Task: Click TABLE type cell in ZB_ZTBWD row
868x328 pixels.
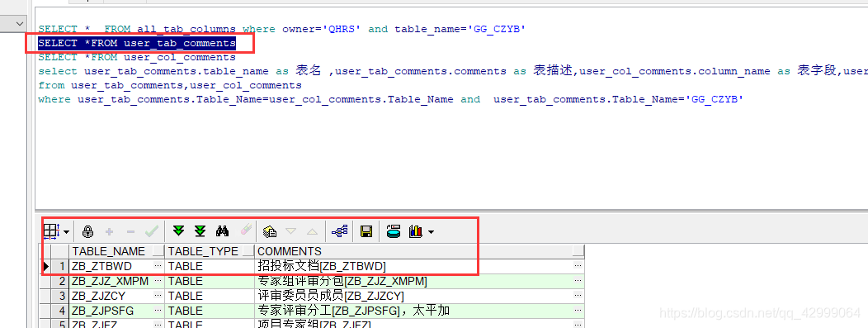Action: (x=210, y=267)
